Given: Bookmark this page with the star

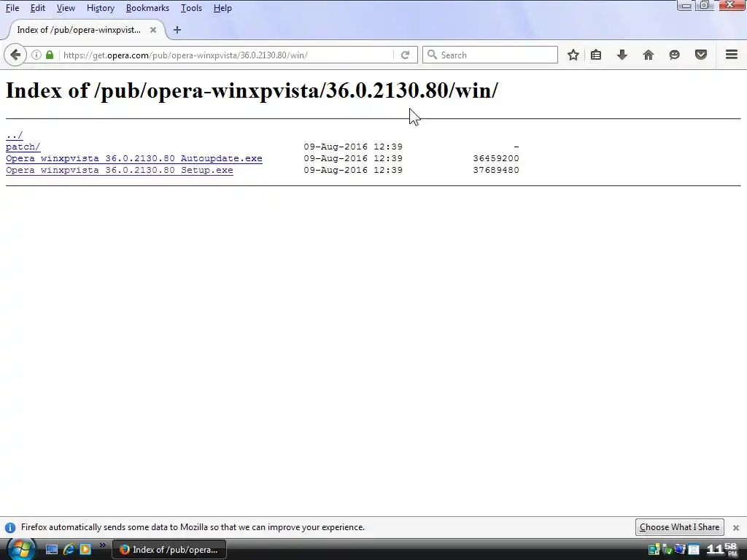Looking at the screenshot, I should coord(573,55).
